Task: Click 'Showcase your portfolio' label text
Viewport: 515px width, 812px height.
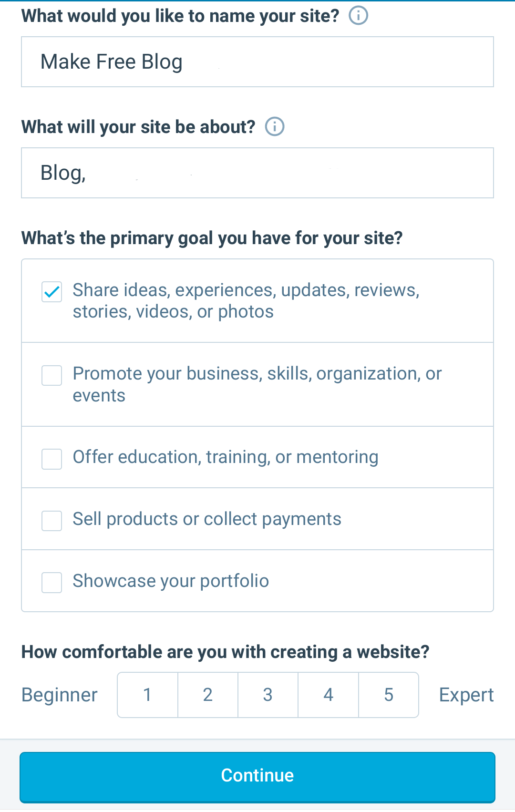Action: pyautogui.click(x=171, y=581)
